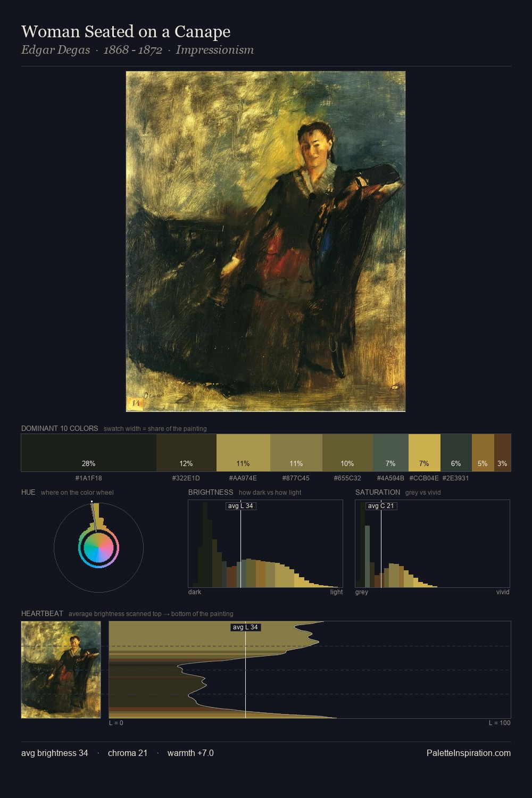Select the #322E1D swatch showing 12%
The height and width of the screenshot is (798, 532).
point(186,453)
